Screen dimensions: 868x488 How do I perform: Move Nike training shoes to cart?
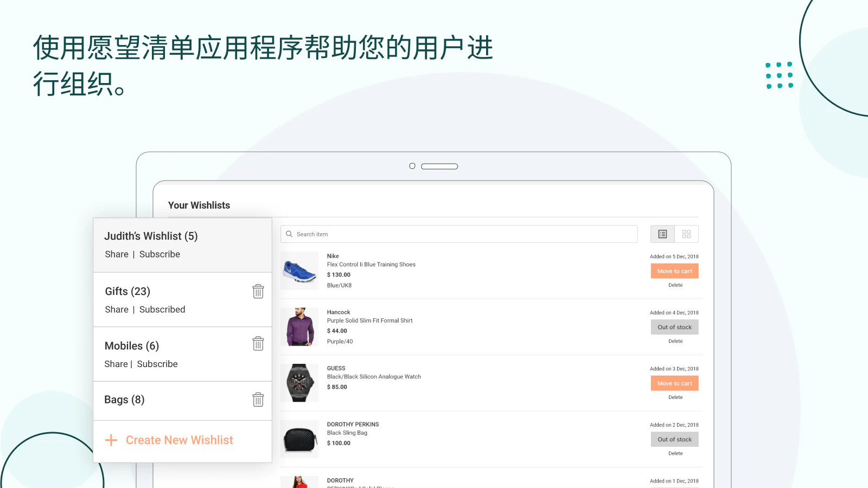[674, 271]
